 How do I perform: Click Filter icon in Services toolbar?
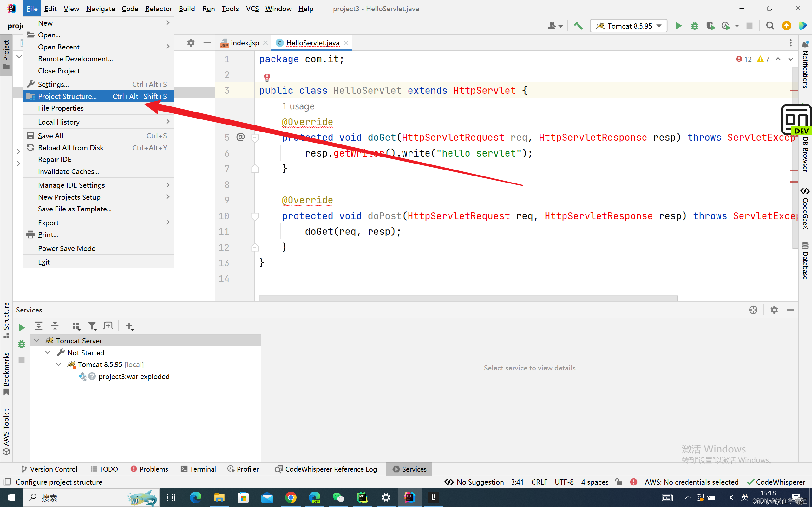[92, 326]
